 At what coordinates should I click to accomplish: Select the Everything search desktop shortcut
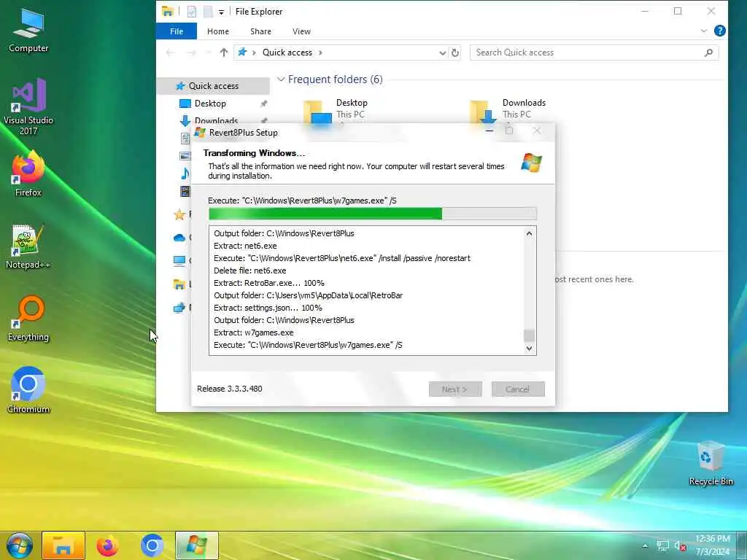pyautogui.click(x=28, y=319)
